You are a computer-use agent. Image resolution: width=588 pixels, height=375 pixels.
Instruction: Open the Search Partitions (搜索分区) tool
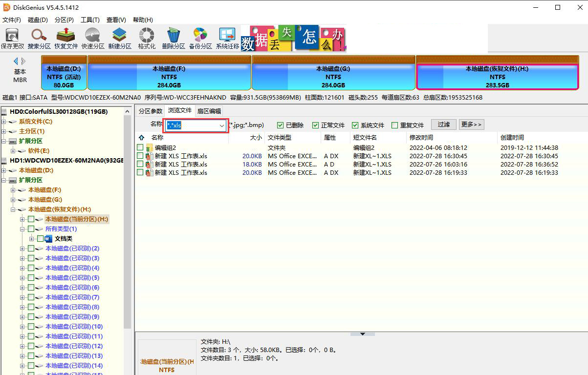click(39, 39)
